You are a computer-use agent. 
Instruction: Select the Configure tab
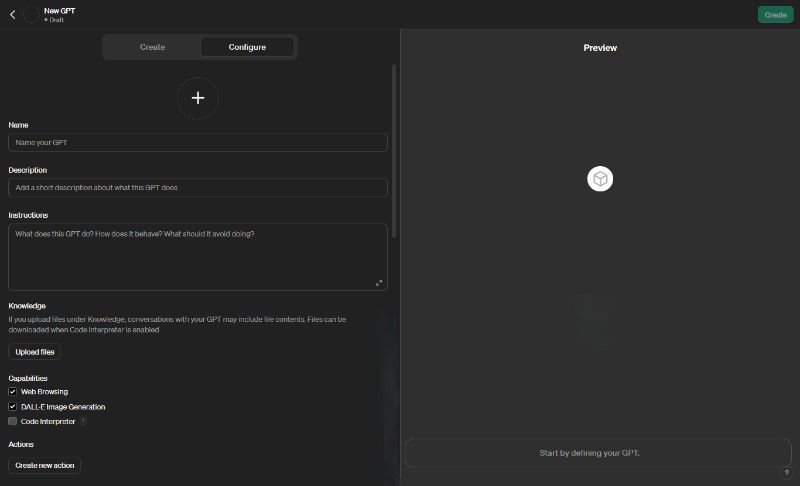click(x=247, y=47)
